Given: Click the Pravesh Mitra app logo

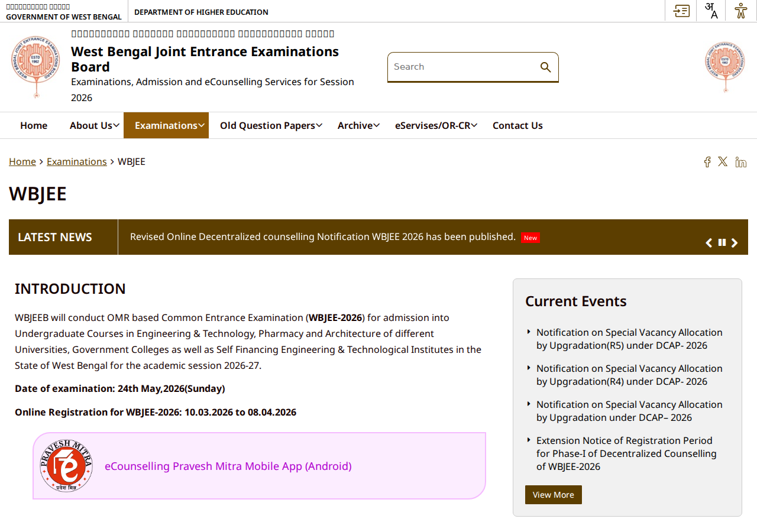Looking at the screenshot, I should pyautogui.click(x=66, y=466).
